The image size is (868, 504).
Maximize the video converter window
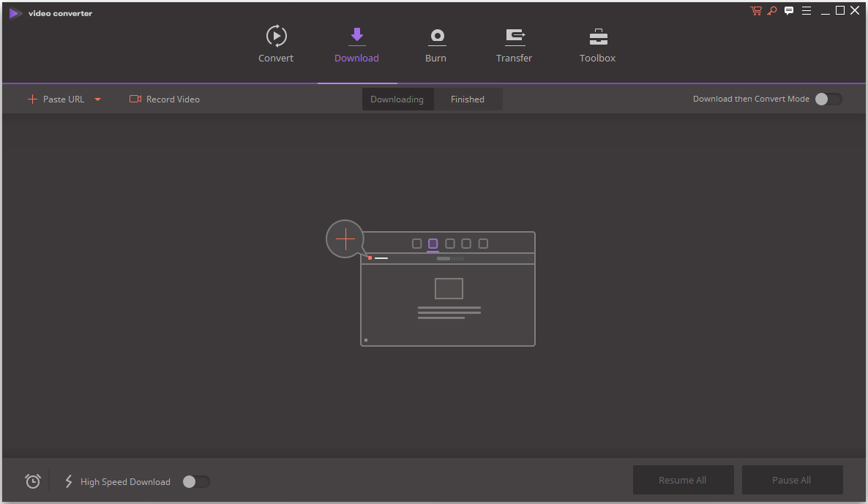tap(839, 10)
